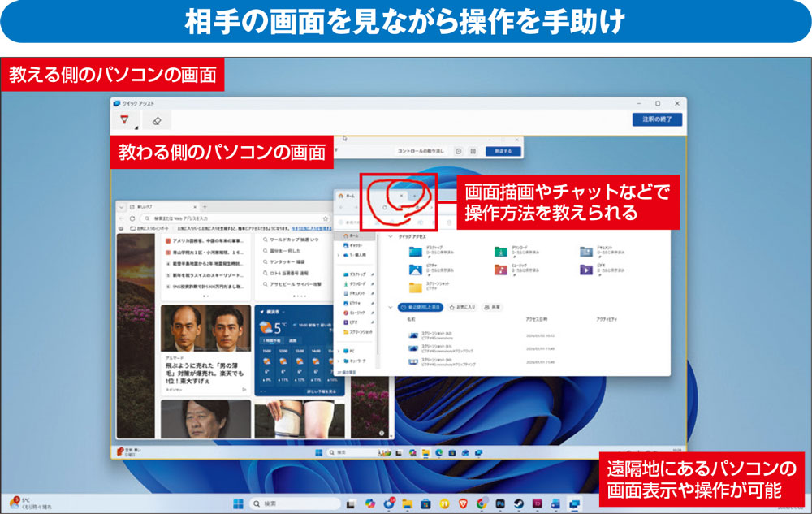Switch to the お気に入り tab
Image resolution: width=812 pixels, height=514 pixels.
point(463,307)
